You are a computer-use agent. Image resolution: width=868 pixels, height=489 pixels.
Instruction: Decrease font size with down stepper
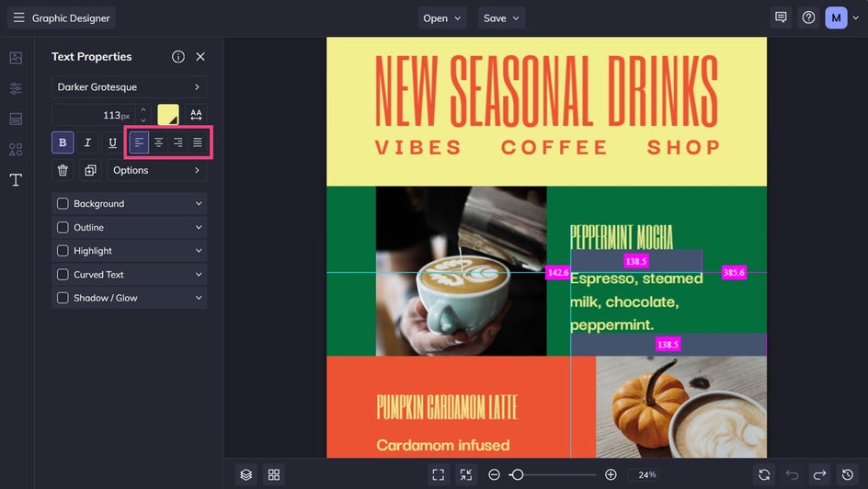[x=143, y=120]
